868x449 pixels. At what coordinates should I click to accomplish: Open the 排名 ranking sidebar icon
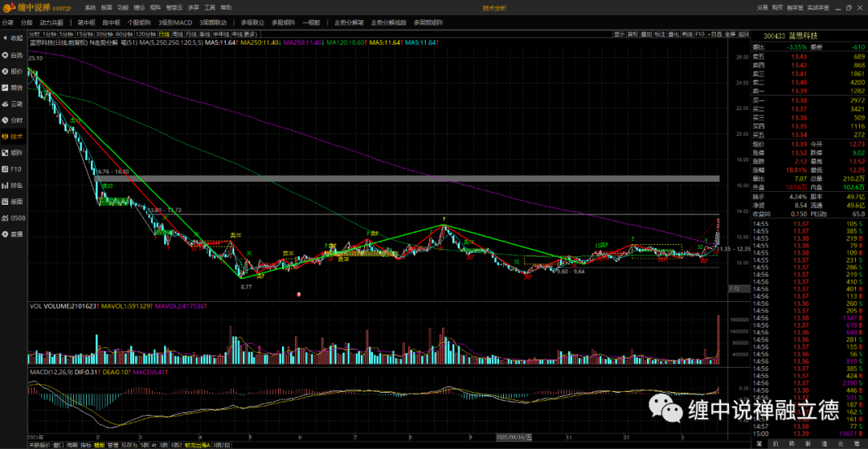pos(14,186)
